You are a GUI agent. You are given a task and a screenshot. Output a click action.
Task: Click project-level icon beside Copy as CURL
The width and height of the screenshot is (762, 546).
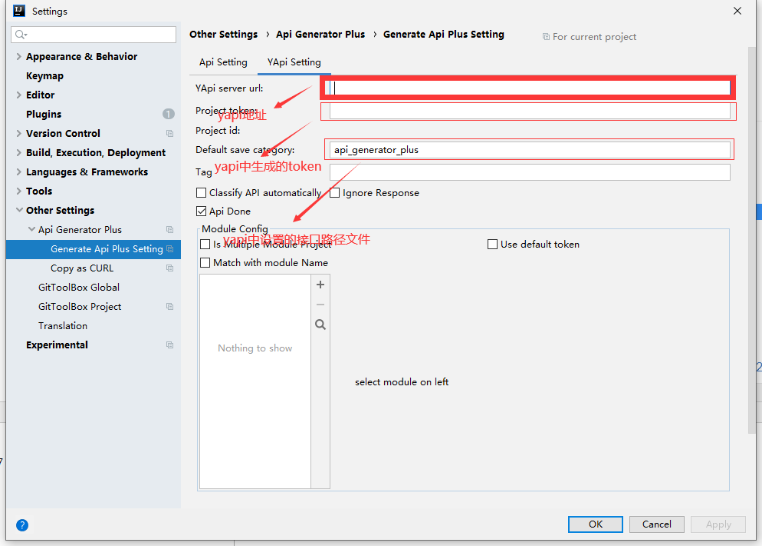[x=170, y=268]
